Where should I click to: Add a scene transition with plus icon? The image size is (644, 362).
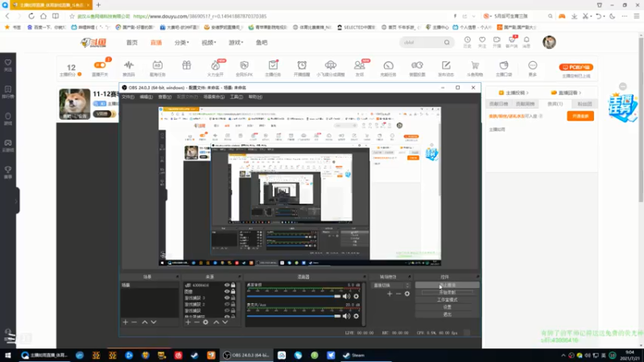(390, 294)
